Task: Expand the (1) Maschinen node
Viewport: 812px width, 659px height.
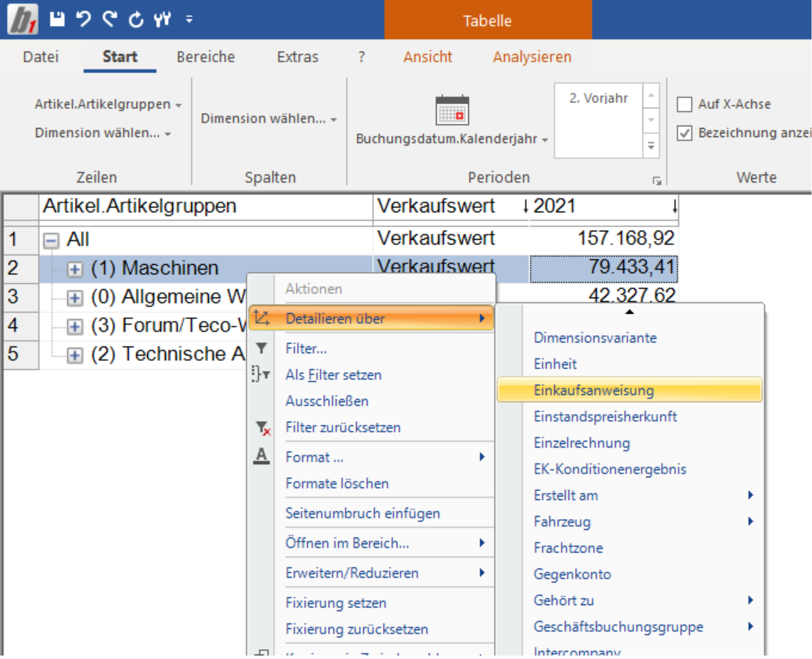Action: [x=75, y=269]
